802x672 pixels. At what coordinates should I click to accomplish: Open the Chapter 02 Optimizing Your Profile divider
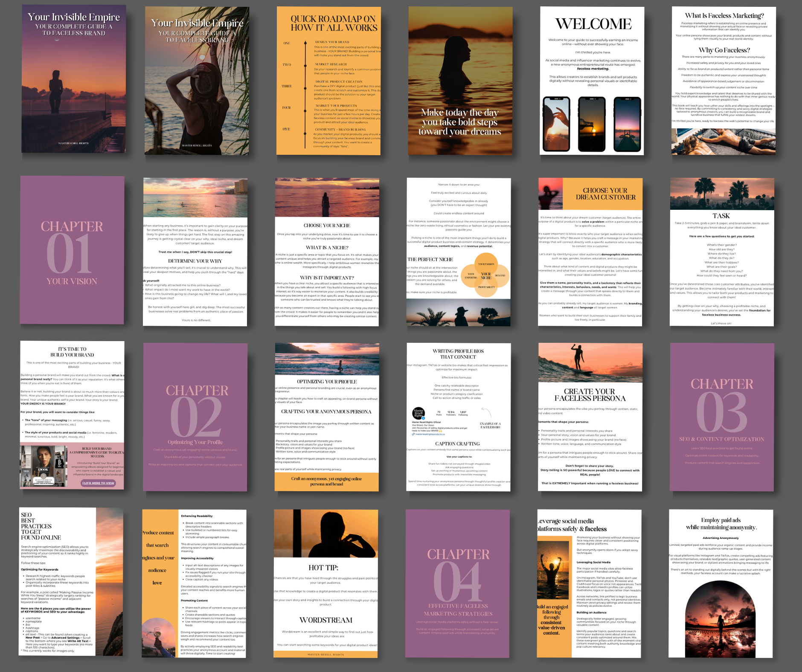point(197,417)
